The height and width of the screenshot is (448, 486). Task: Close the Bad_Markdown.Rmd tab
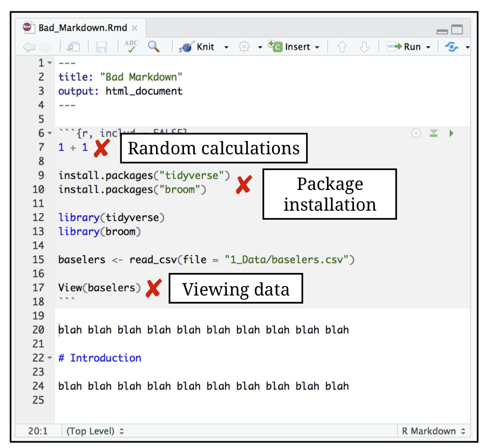(x=134, y=28)
